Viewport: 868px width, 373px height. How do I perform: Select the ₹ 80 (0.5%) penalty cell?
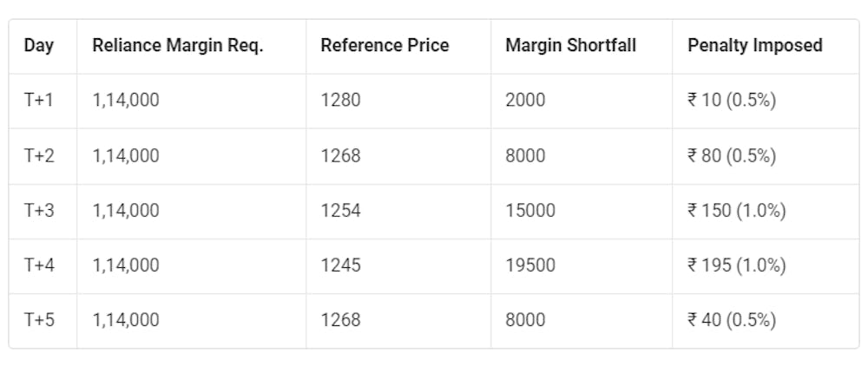click(731, 156)
